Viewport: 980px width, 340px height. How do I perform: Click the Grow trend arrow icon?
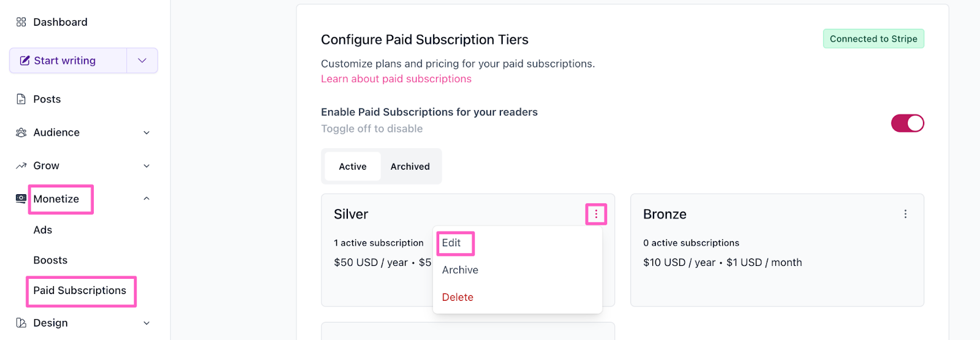click(21, 165)
